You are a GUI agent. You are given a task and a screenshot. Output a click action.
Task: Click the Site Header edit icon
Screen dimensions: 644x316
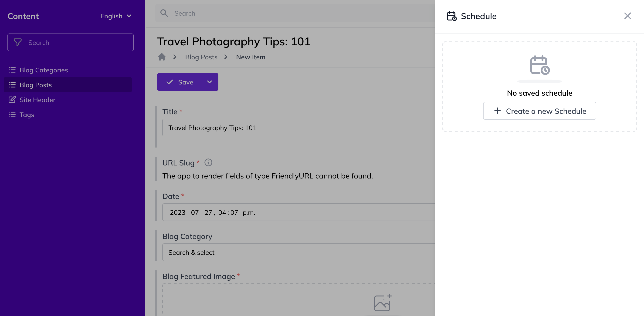coord(12,100)
